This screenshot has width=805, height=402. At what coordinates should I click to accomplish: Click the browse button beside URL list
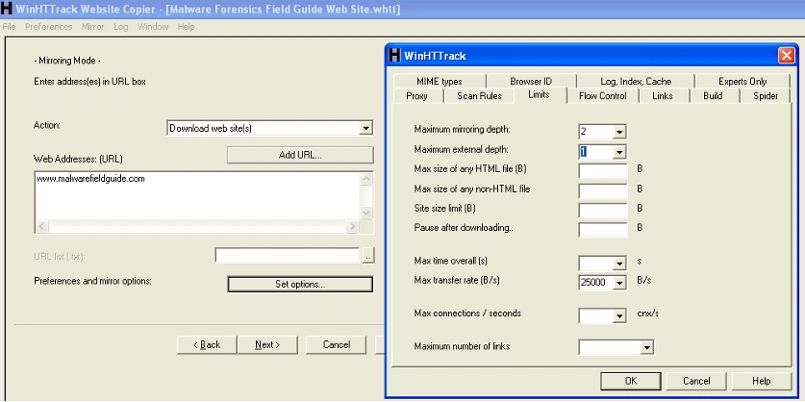click(x=367, y=256)
